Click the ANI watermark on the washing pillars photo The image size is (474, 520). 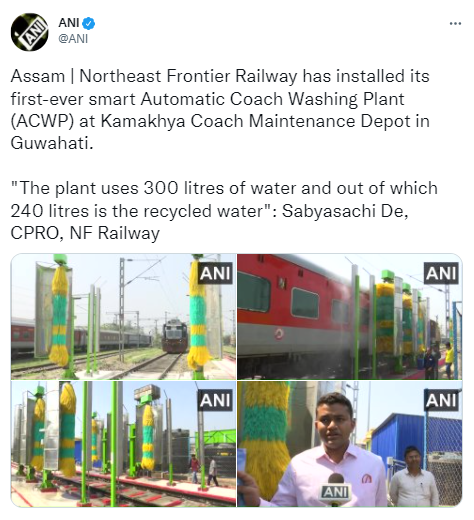[x=215, y=400]
